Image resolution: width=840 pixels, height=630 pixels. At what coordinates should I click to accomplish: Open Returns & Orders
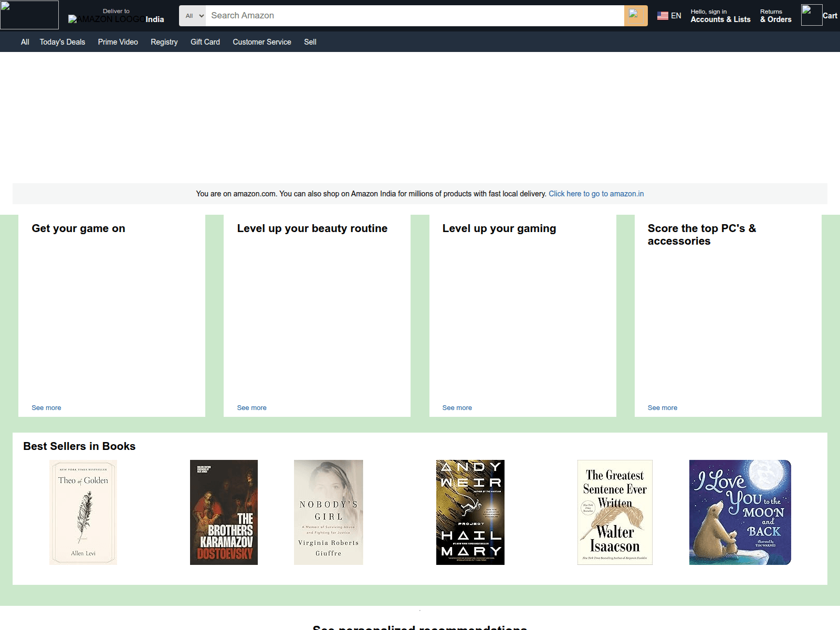click(775, 16)
